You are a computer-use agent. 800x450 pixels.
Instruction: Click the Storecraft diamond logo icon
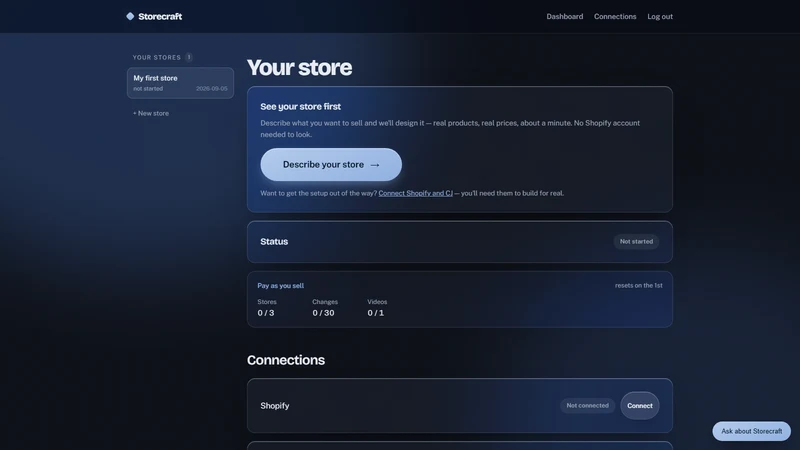[x=130, y=16]
